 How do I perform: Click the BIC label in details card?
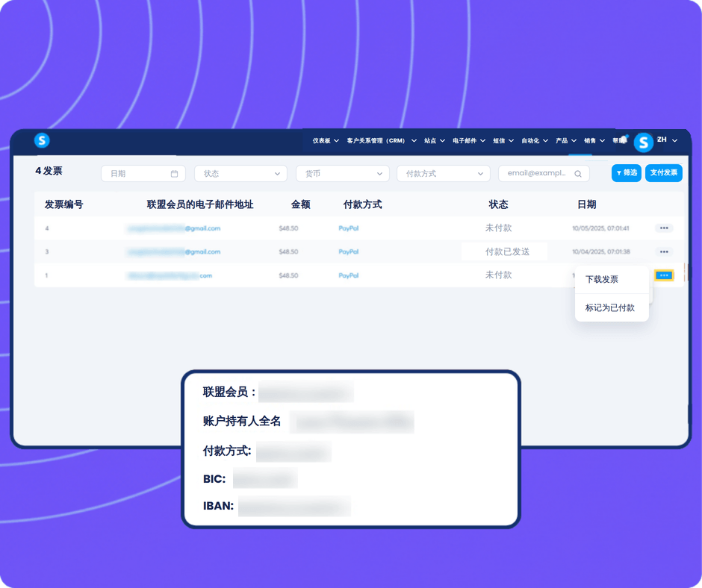tap(214, 479)
